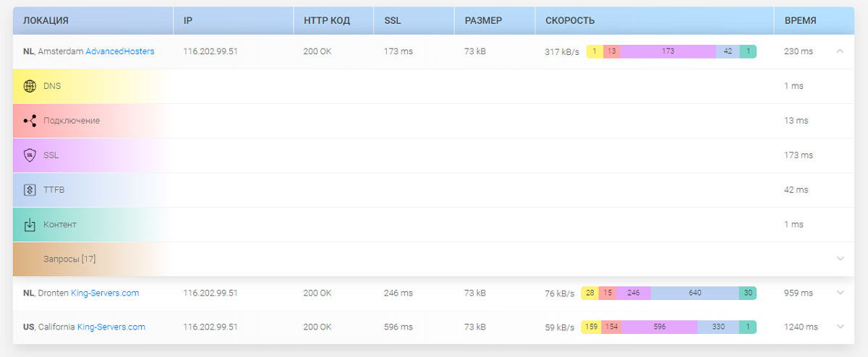Click blue 640 TTFB segment in Dronten bar
868x357 pixels.
694,293
